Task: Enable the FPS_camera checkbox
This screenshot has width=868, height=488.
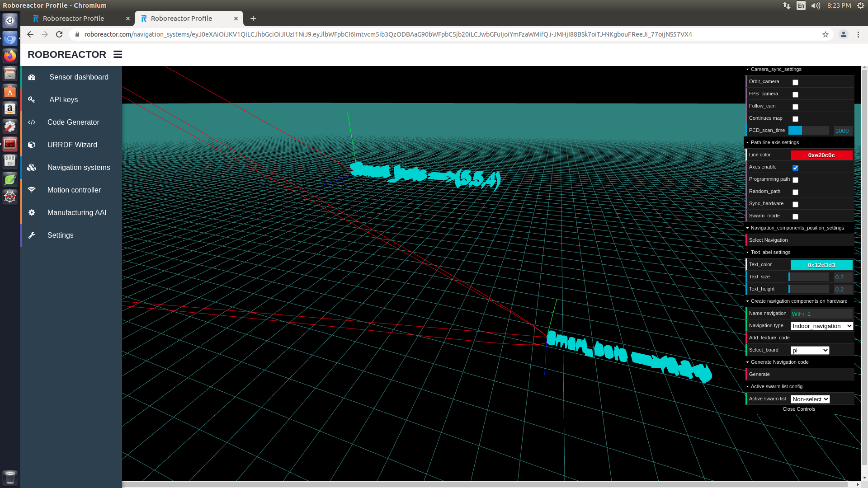Action: 795,94
